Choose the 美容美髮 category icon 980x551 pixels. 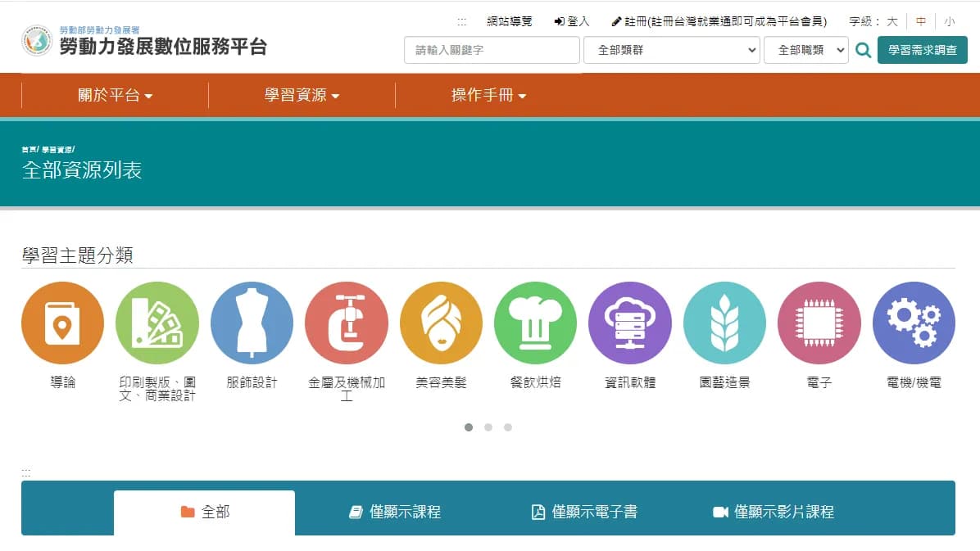(441, 323)
